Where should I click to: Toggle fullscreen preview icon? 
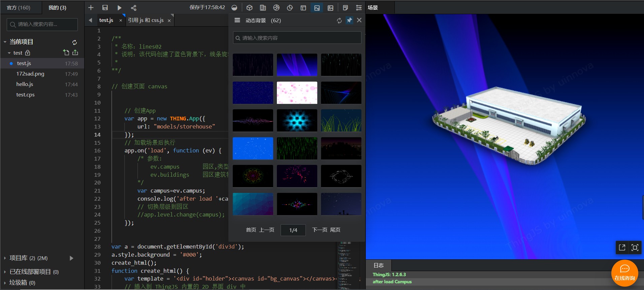[x=635, y=248]
